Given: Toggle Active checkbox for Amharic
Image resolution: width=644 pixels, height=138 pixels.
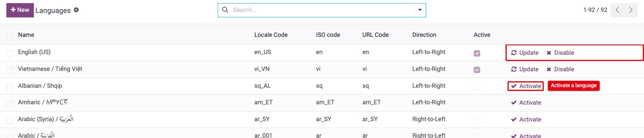Looking at the screenshot, I should (x=477, y=103).
